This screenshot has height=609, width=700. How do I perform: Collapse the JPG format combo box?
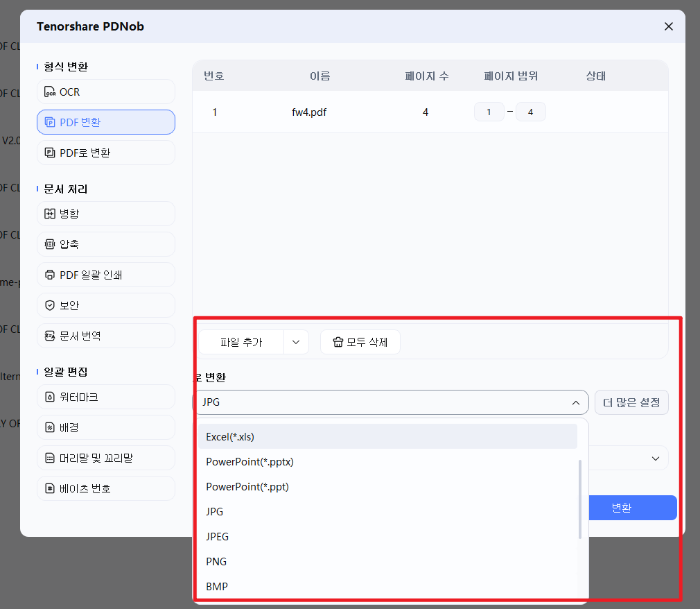(391, 402)
